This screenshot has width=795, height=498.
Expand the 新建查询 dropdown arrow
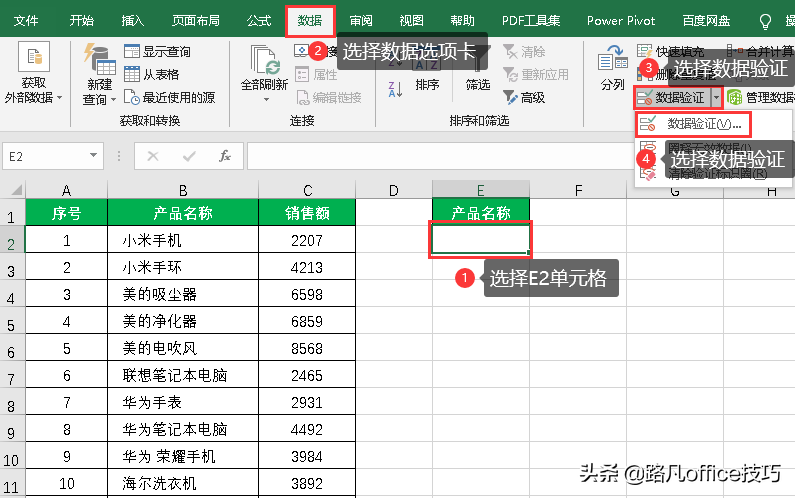point(113,99)
